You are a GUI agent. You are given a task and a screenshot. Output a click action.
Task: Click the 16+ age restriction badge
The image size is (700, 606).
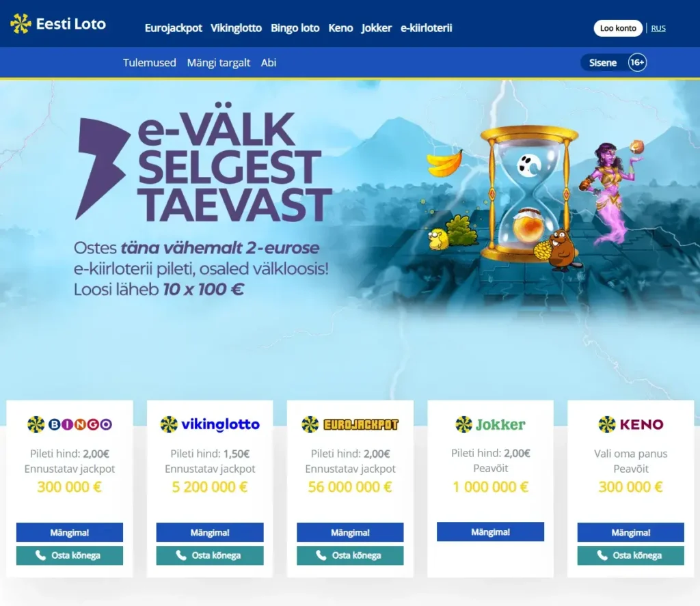tap(637, 62)
